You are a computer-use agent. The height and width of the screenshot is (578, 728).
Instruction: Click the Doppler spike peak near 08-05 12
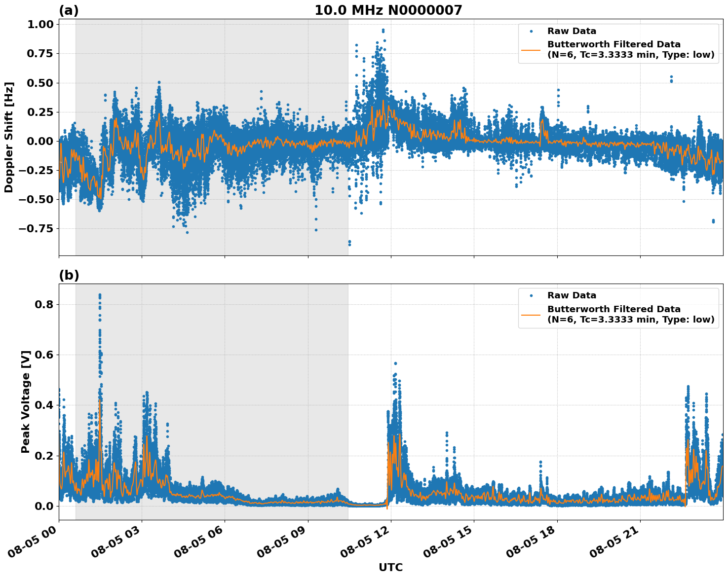click(x=383, y=31)
